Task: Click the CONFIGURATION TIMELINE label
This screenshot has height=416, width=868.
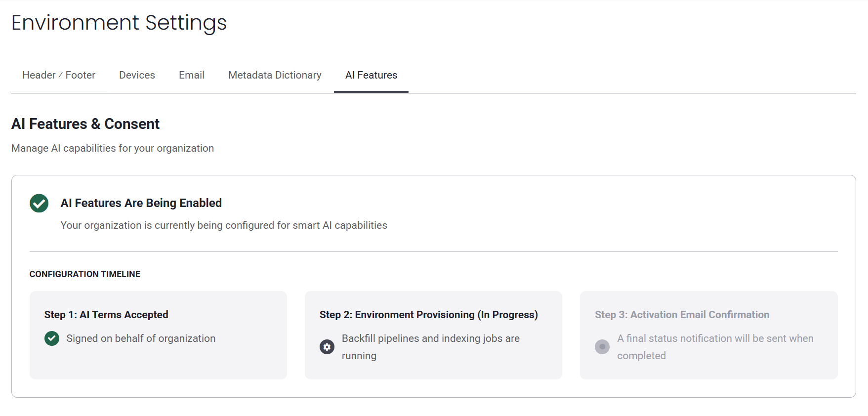Action: [x=85, y=274]
